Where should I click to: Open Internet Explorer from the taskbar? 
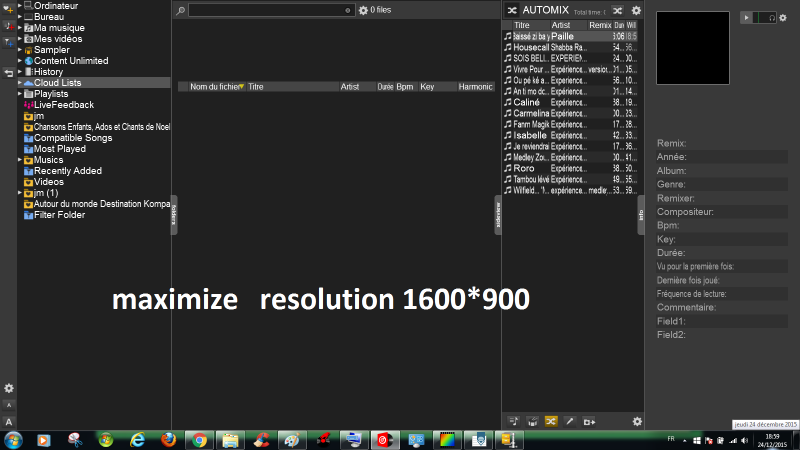coord(137,440)
